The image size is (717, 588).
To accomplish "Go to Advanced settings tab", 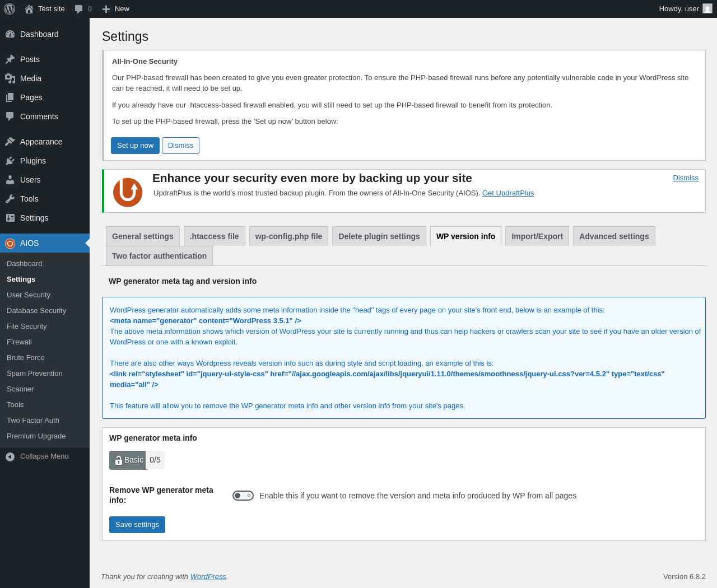I will click(614, 236).
